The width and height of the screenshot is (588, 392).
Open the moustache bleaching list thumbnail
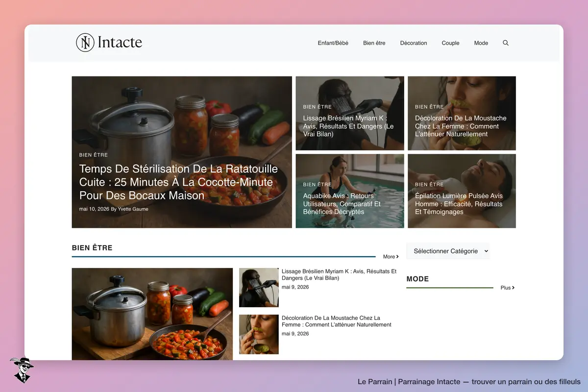[x=259, y=334]
